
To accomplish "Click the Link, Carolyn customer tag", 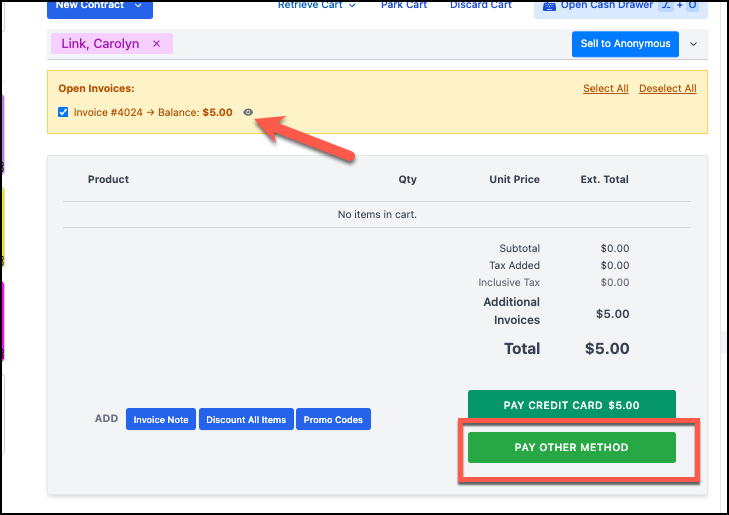I will tap(100, 44).
